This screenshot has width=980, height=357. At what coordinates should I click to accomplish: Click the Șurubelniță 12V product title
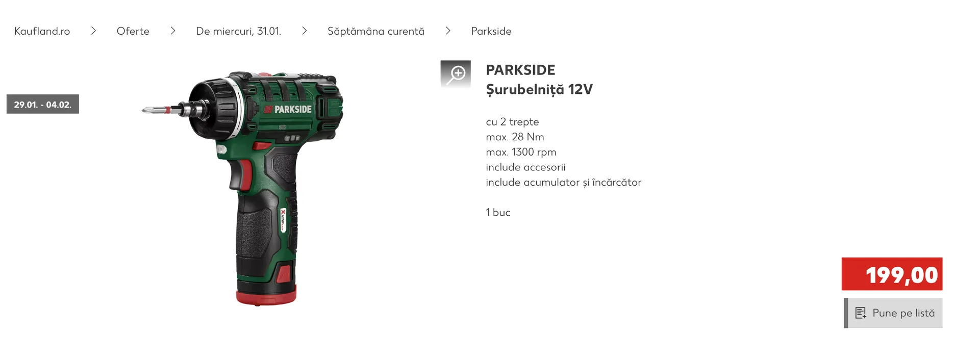pos(539,90)
